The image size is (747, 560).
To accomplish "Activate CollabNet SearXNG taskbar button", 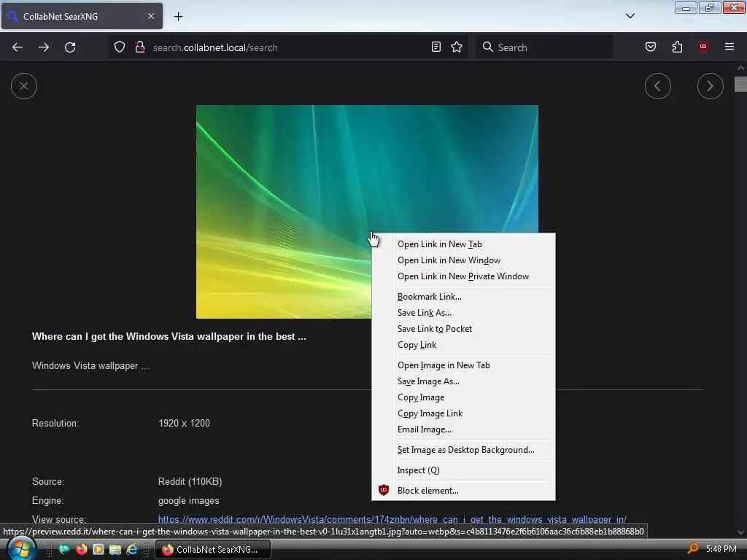I will pos(214,550).
